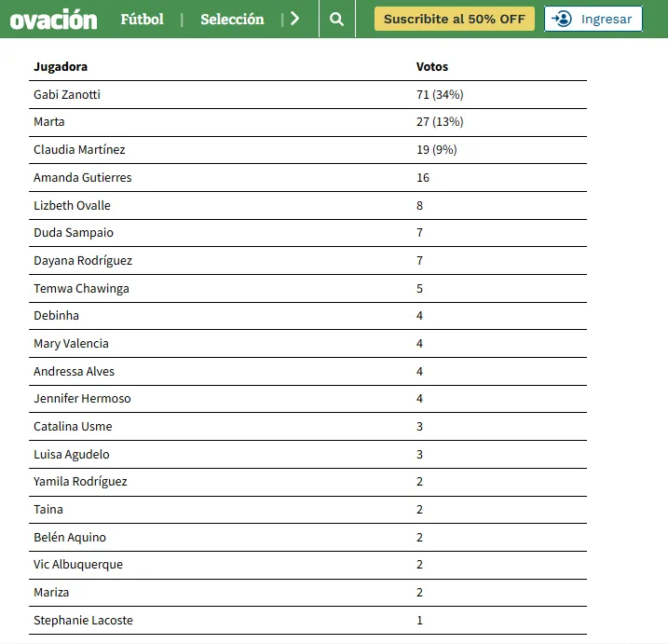Click the Votos column header
Image resolution: width=668 pixels, height=644 pixels.
pyautogui.click(x=431, y=67)
